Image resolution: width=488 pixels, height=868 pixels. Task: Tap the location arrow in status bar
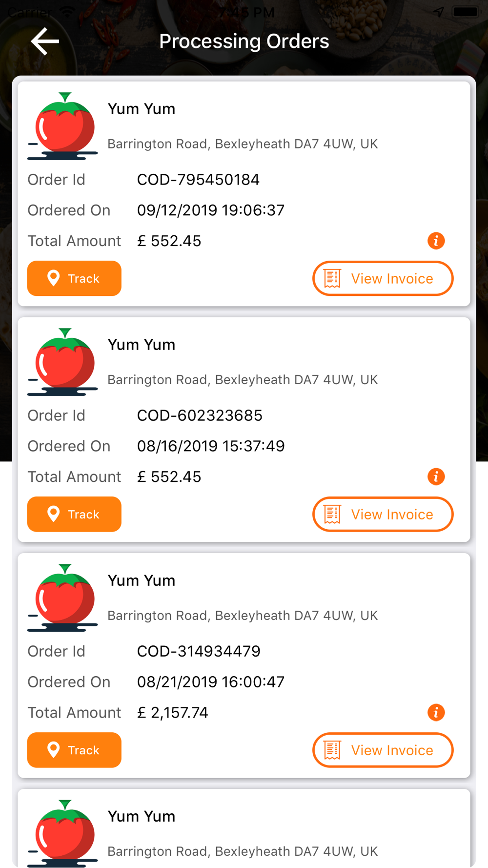[x=439, y=12]
